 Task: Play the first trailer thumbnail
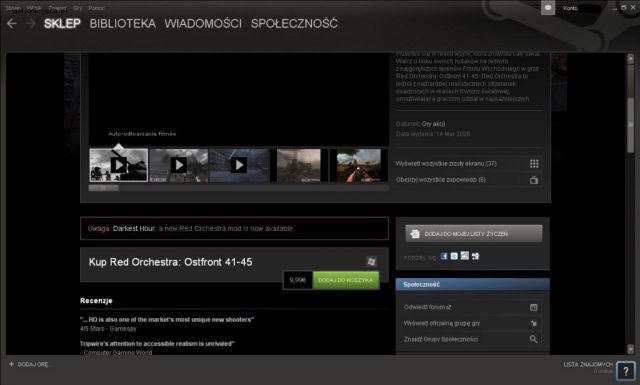click(119, 165)
